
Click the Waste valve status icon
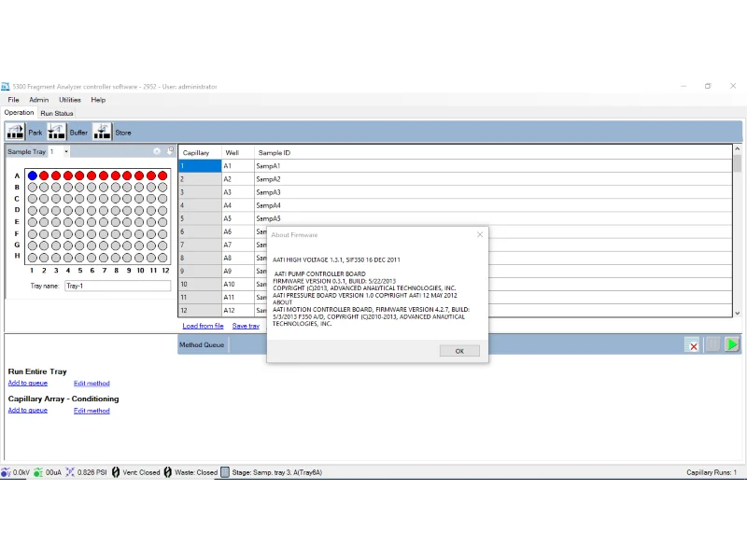coord(168,472)
